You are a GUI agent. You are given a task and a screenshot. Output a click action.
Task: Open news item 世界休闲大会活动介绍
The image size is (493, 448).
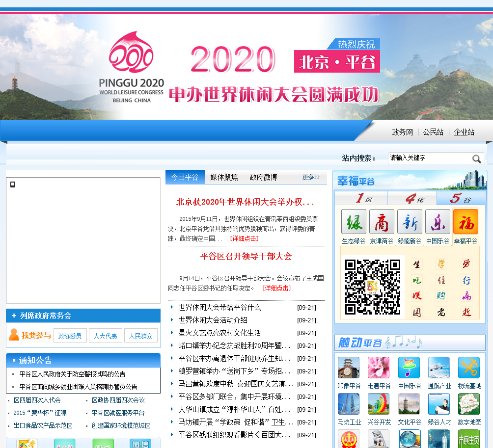(213, 320)
